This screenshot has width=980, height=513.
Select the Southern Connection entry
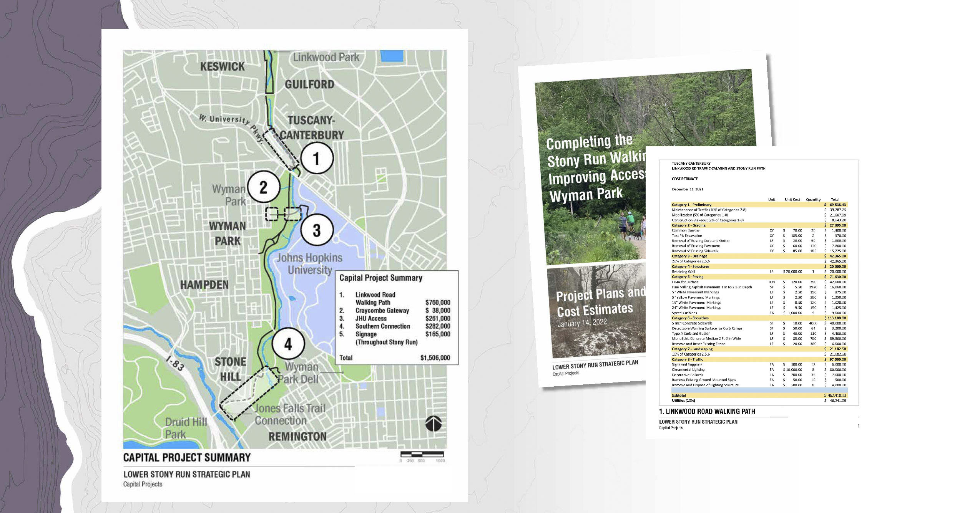[x=383, y=326]
